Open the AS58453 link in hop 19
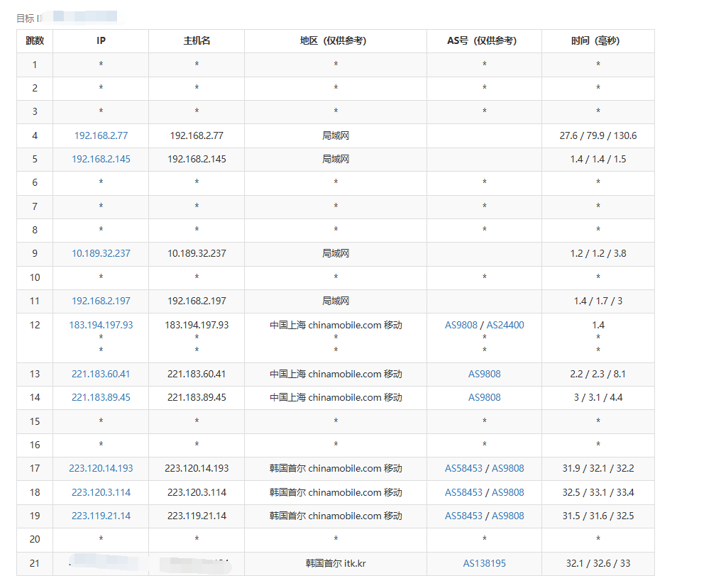Viewport: 721px width, 588px height. click(x=463, y=516)
